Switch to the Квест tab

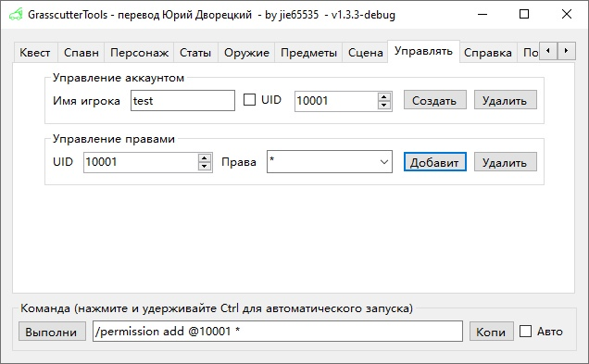(35, 53)
